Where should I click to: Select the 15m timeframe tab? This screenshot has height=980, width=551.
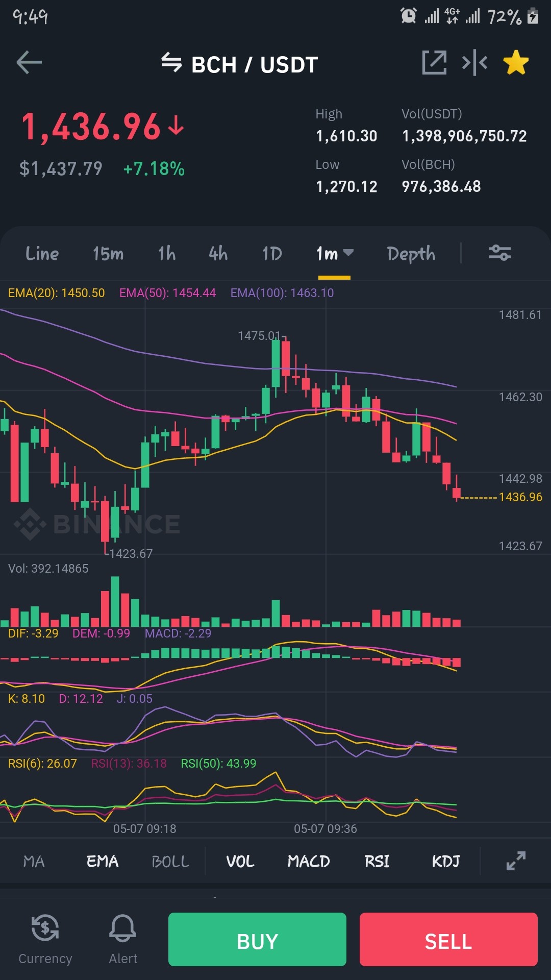pyautogui.click(x=108, y=253)
